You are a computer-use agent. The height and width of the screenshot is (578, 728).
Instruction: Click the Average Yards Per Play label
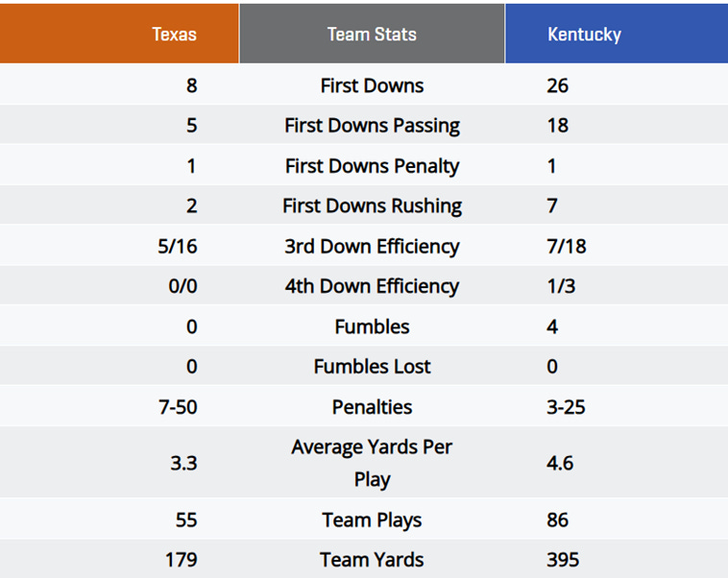tap(372, 463)
